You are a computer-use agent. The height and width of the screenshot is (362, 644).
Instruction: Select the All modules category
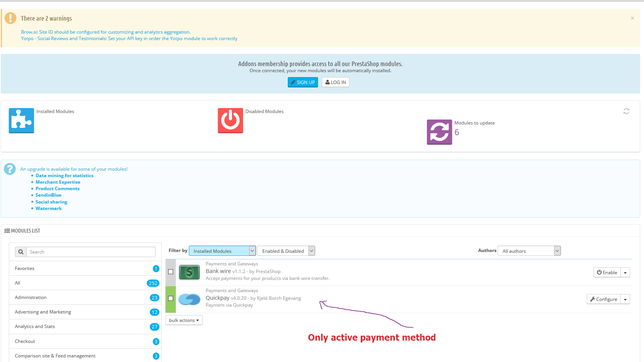85,283
